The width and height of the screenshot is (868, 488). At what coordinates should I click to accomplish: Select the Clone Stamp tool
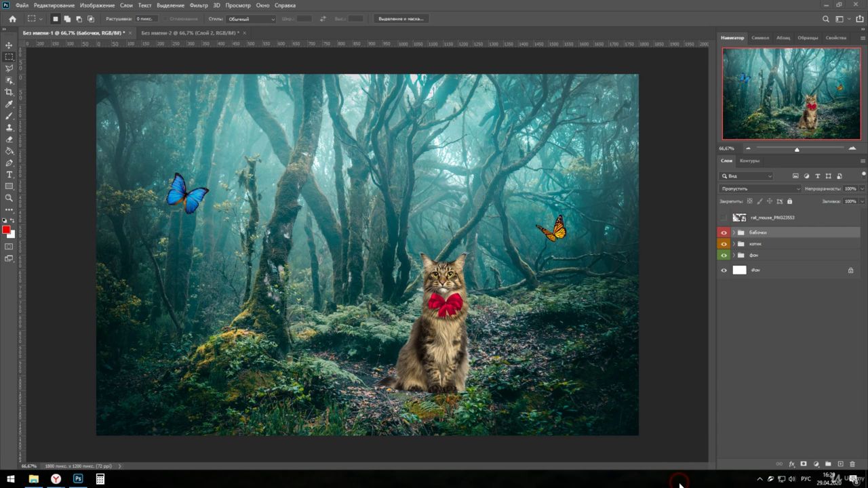(9, 127)
